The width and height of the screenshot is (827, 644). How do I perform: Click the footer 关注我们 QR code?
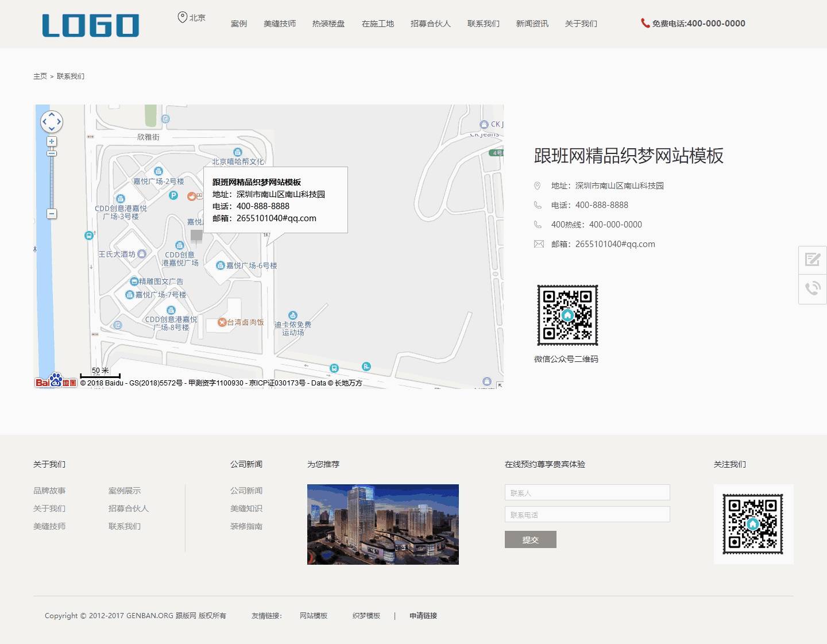[x=753, y=524]
